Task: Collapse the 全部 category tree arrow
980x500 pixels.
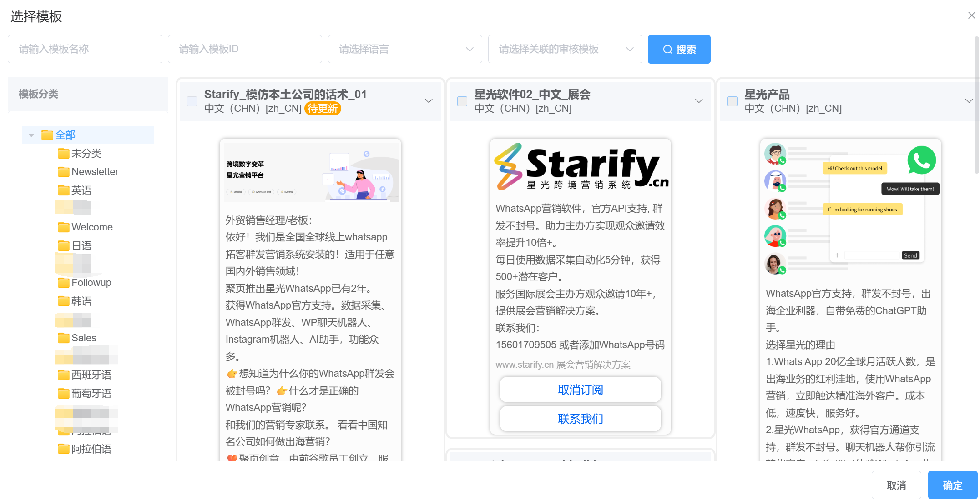Action: point(31,135)
